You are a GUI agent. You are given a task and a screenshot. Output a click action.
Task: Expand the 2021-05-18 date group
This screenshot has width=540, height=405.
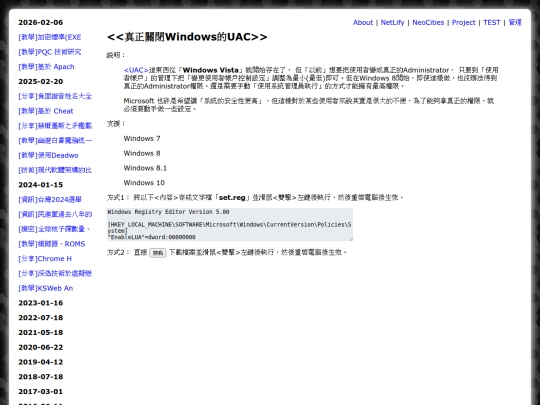pos(41,333)
